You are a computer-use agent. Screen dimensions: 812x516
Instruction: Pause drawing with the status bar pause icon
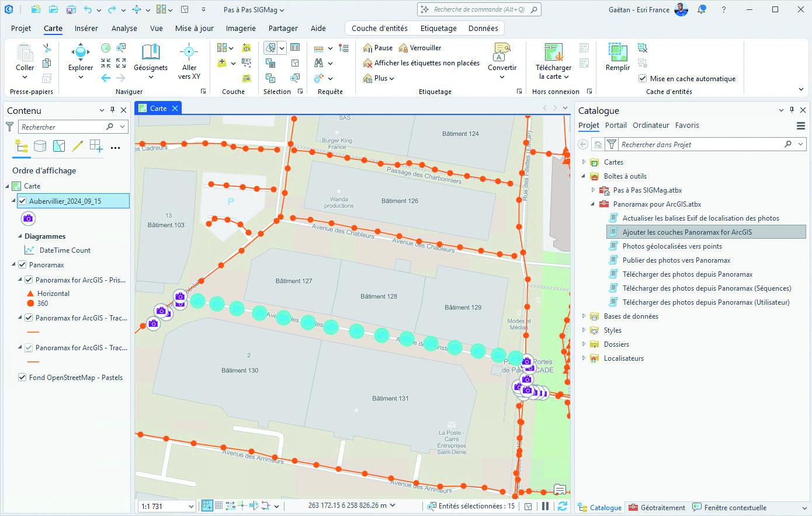tap(545, 506)
